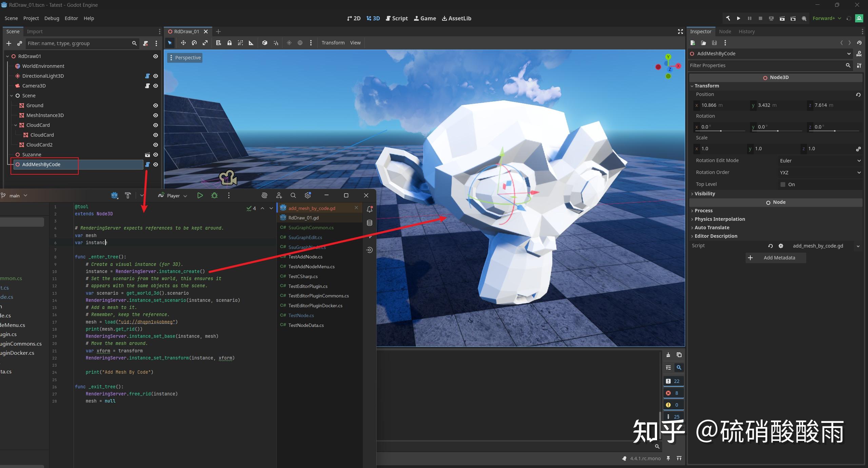
Task: Open the Forward+ renderer dropdown
Action: point(826,18)
